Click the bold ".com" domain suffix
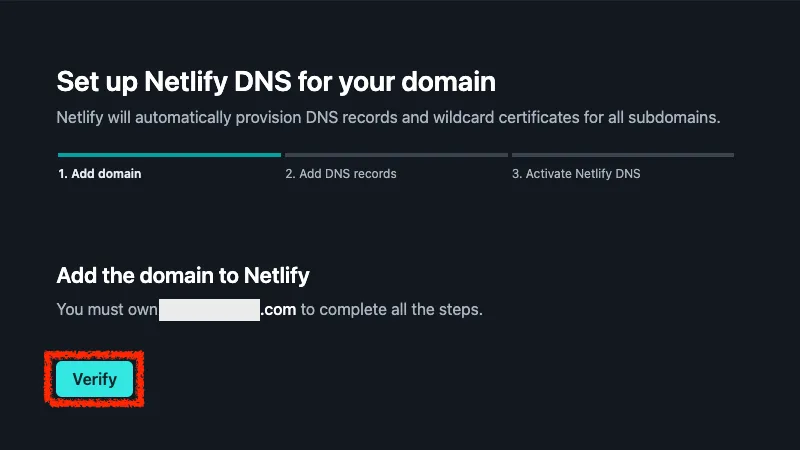 point(279,309)
